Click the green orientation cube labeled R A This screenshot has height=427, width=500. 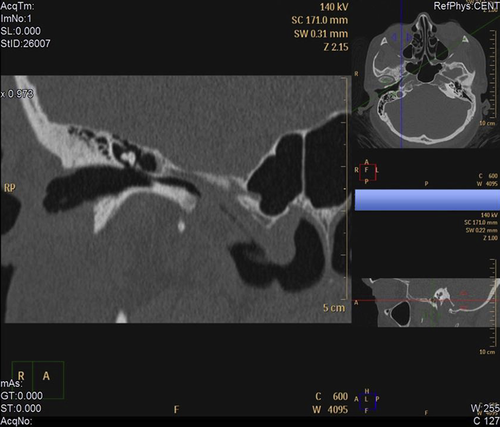click(38, 380)
